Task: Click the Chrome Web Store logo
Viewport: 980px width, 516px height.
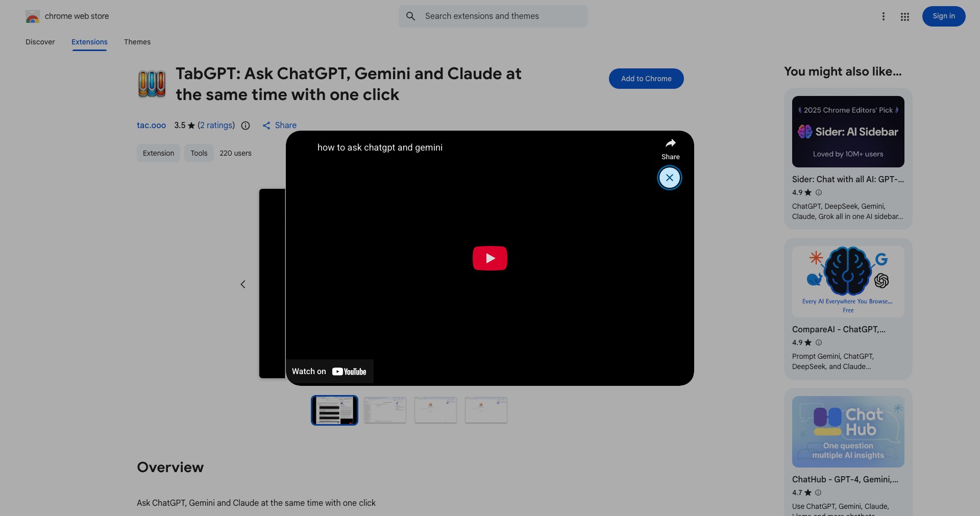Action: pyautogui.click(x=33, y=16)
